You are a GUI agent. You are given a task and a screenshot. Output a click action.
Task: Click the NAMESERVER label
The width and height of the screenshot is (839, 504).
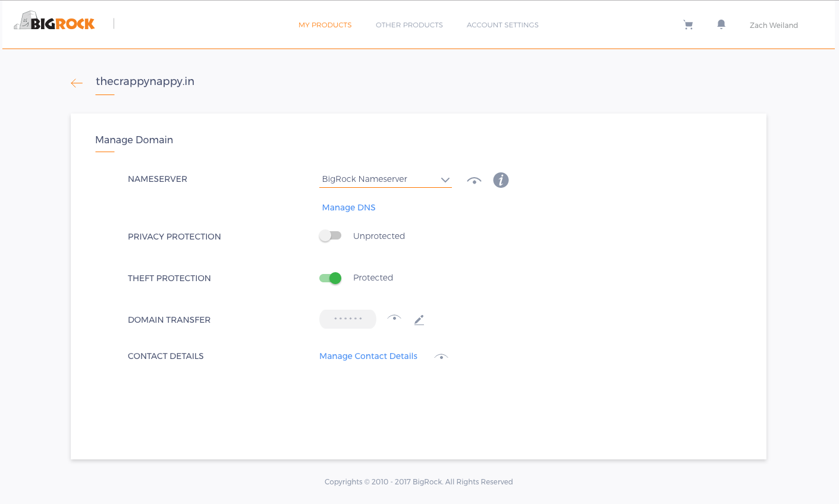(158, 179)
